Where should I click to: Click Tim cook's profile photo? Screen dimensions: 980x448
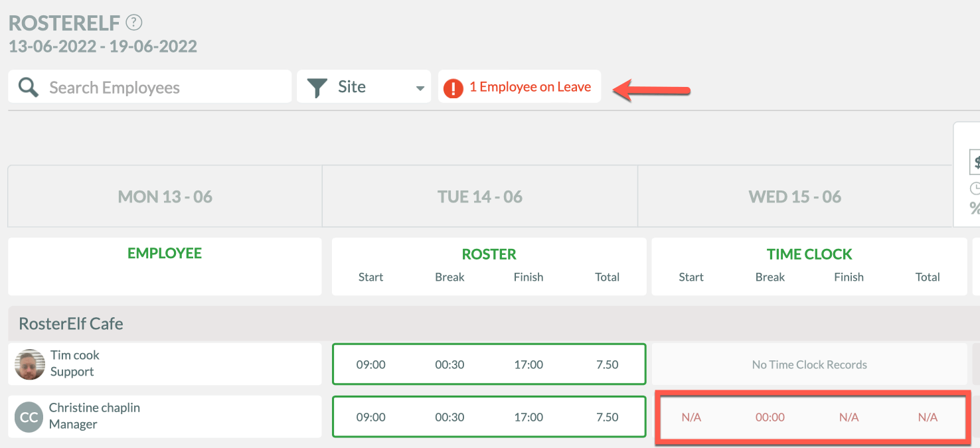[x=29, y=364]
